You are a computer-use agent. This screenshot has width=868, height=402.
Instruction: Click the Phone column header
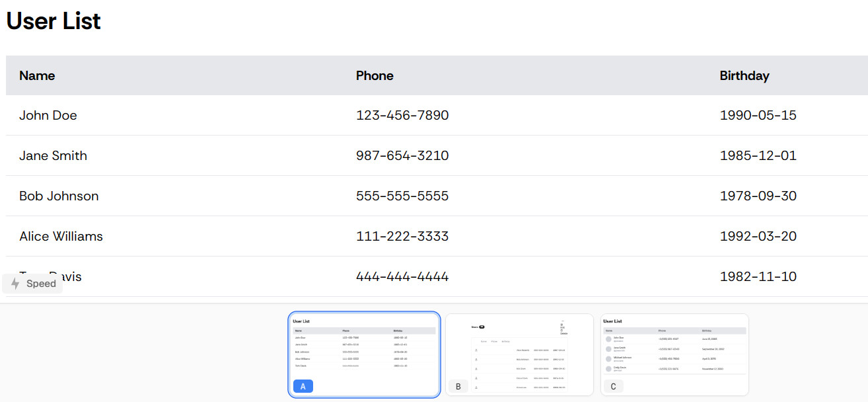375,75
